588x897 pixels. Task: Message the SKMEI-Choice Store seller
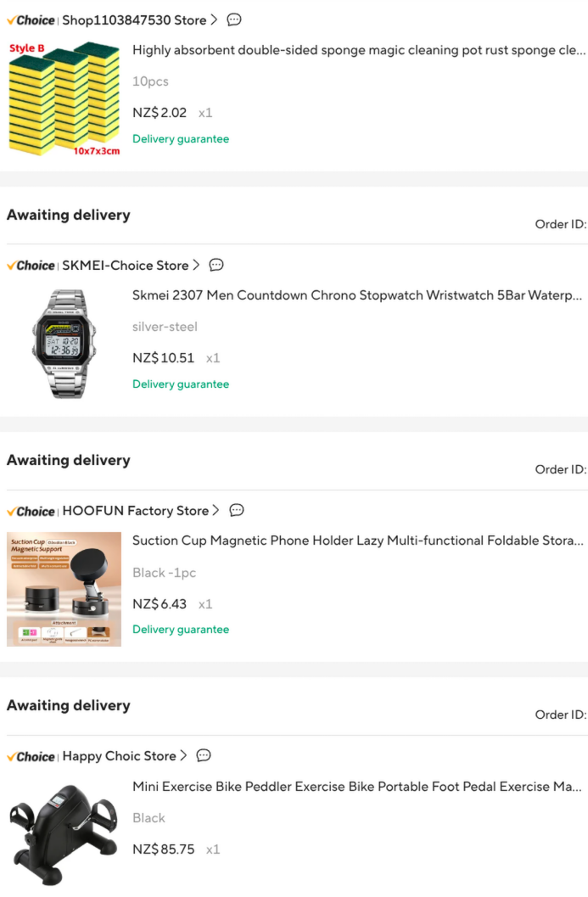click(x=216, y=265)
